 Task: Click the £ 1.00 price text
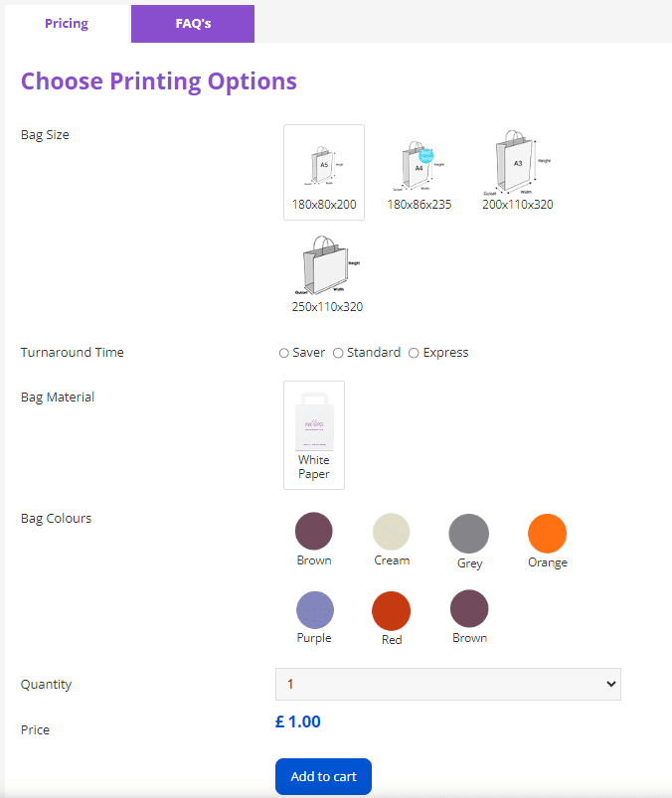298,721
